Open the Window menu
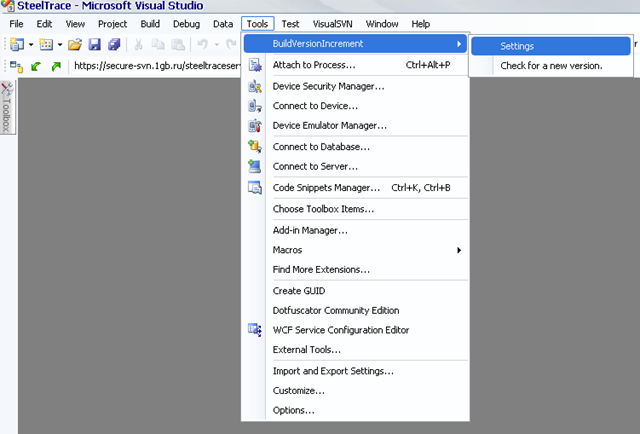The image size is (640, 434). 382,24
